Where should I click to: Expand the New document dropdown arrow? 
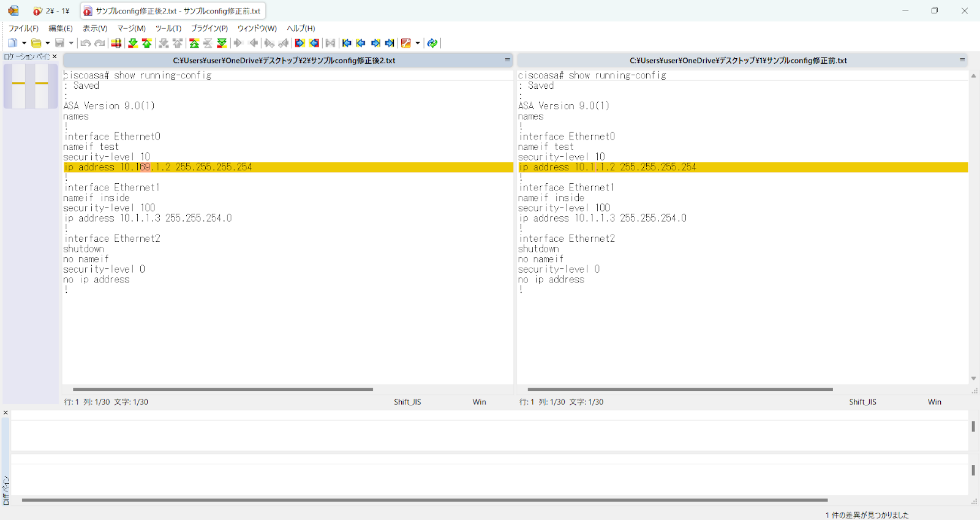24,43
